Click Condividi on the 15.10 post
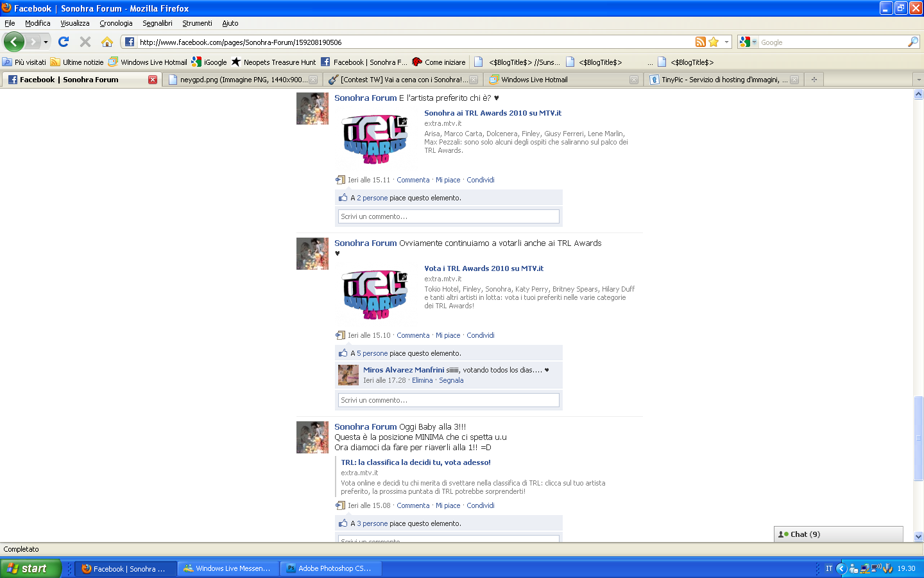 click(x=481, y=335)
